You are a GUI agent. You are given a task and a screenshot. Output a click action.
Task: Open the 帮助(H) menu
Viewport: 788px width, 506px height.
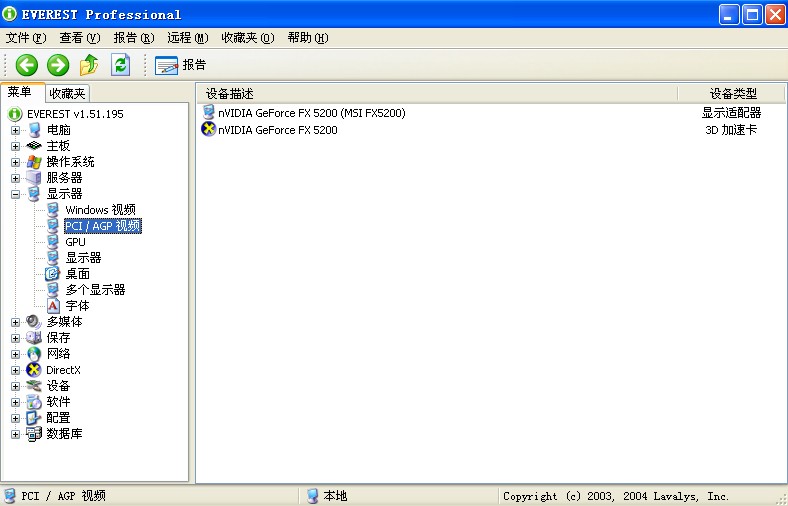pyautogui.click(x=308, y=38)
